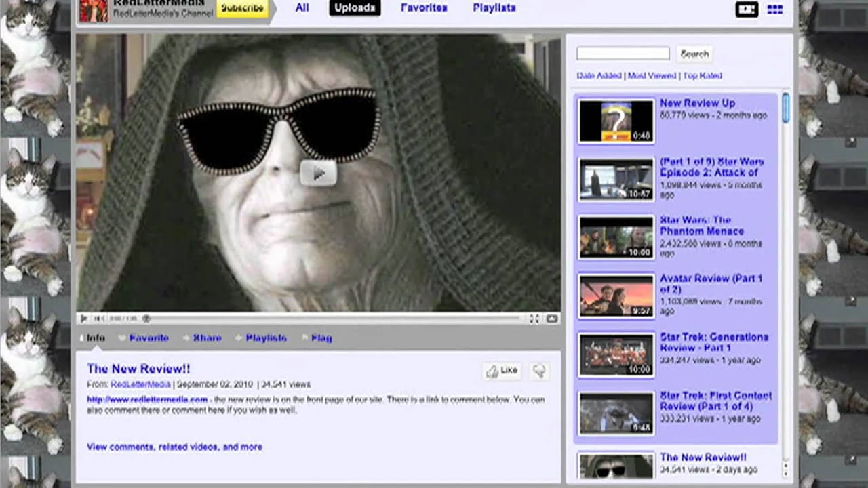Viewport: 868px width, 488px height.
Task: Open The New Review!! sidebar title
Action: pyautogui.click(x=703, y=457)
